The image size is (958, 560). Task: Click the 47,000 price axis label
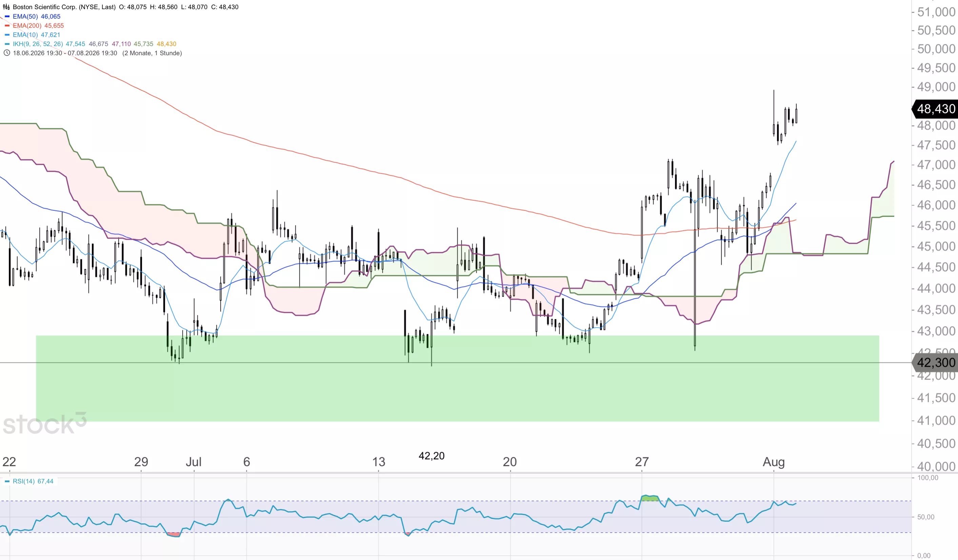pos(936,165)
